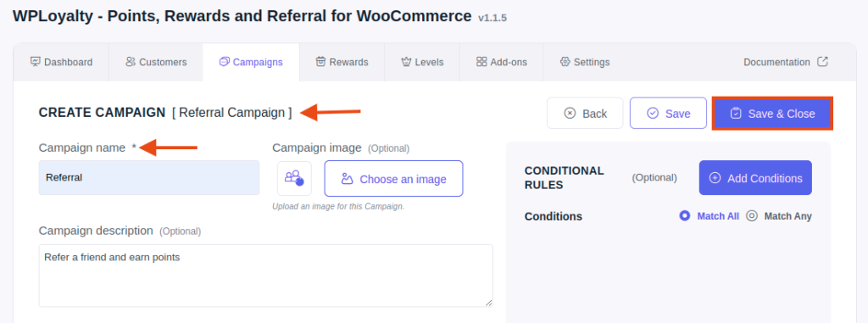Open the Dashboard tab
This screenshot has width=868, height=323.
pos(61,62)
